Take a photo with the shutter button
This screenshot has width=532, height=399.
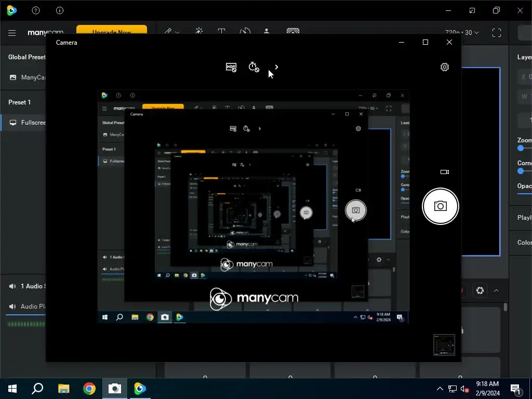(441, 206)
